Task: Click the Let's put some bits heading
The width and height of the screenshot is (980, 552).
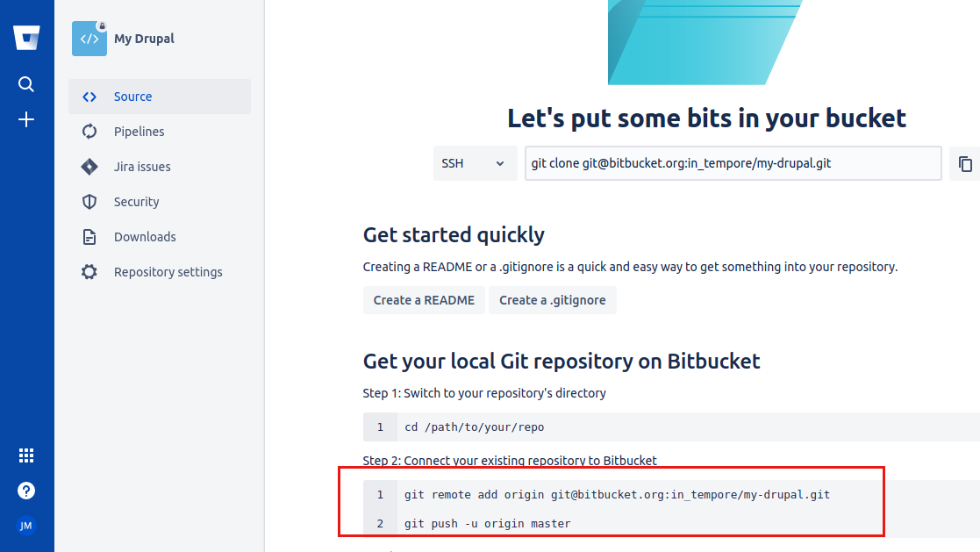Action: (x=707, y=118)
